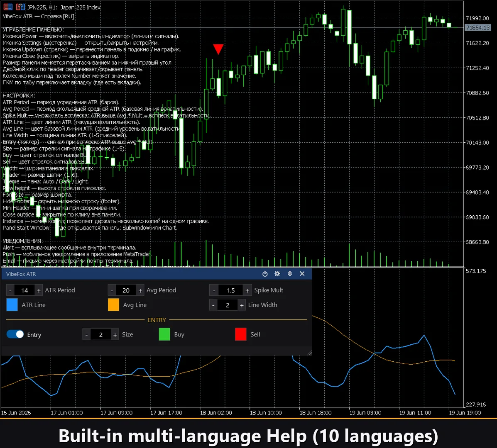Click the 'УВЕДОМЛЕНИЯ:' help section heading

tap(22, 241)
